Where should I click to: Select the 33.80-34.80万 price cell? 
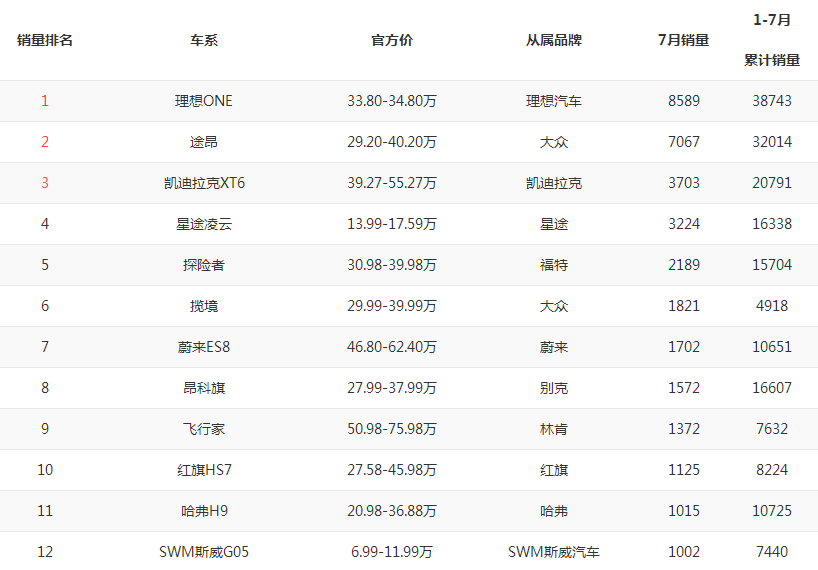pyautogui.click(x=392, y=101)
